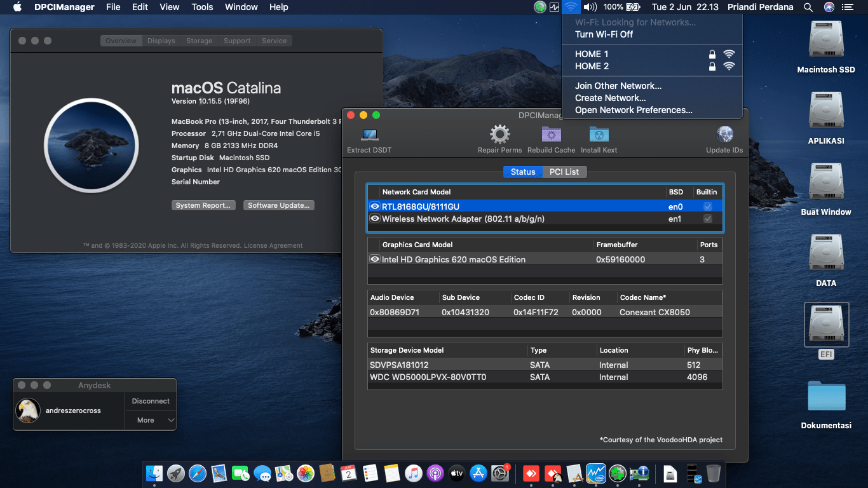Open Spotlight search from the menu bar
The height and width of the screenshot is (488, 868).
pos(808,7)
